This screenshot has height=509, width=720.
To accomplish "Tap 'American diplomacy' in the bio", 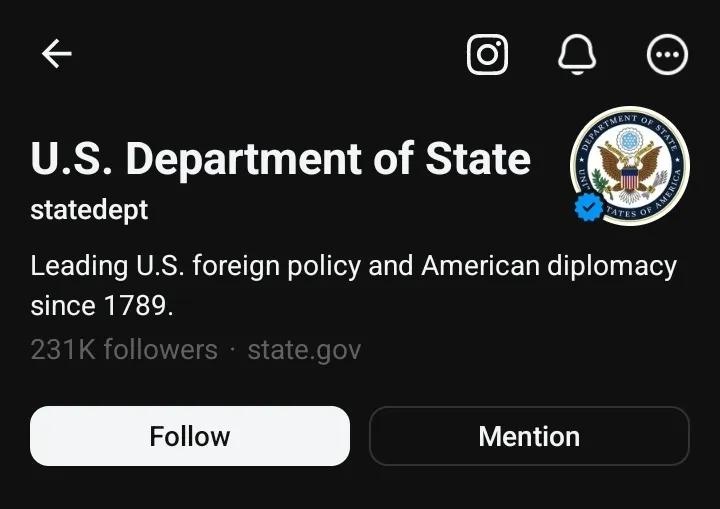I will point(549,266).
